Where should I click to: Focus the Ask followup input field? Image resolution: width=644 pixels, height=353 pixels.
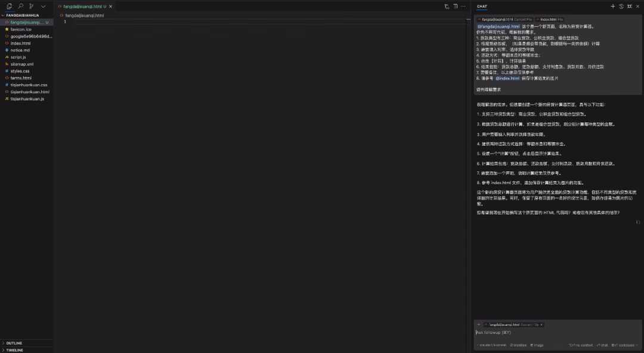(558, 333)
